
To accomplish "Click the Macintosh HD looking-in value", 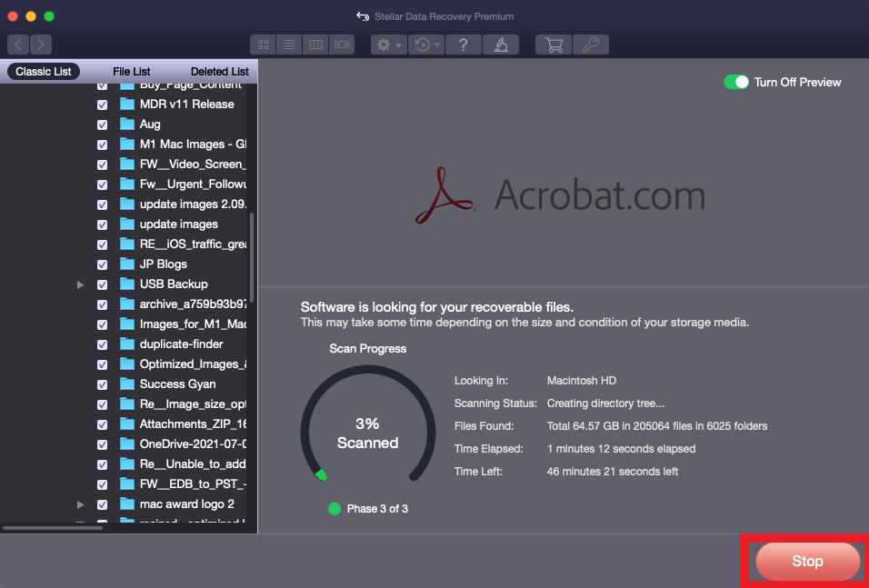I will tap(582, 381).
